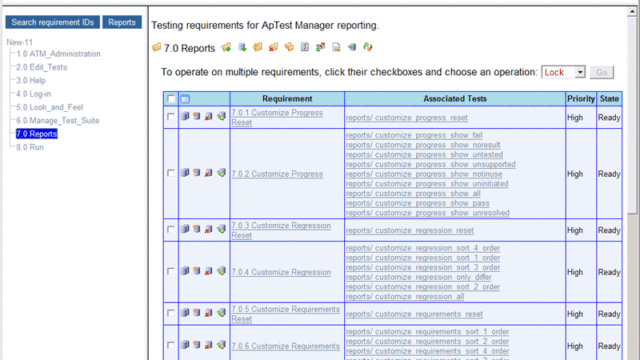Click the vertical scrollbar up arrow
The width and height of the screenshot is (640, 360).
pyautogui.click(x=632, y=11)
